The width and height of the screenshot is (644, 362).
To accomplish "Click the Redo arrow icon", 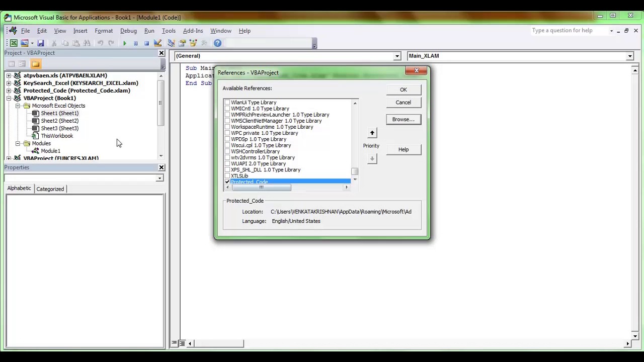I will 111,43.
